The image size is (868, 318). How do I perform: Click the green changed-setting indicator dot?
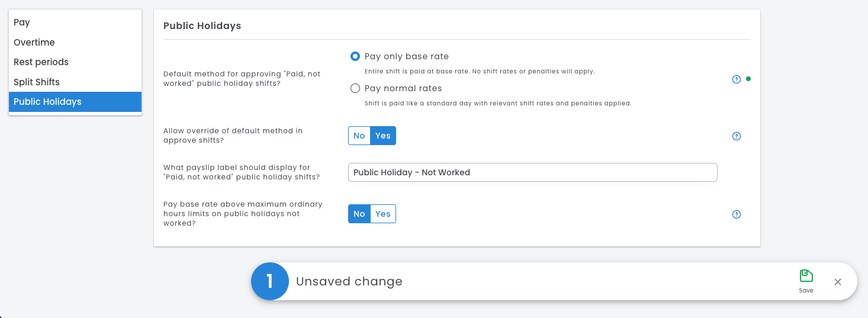tap(748, 79)
